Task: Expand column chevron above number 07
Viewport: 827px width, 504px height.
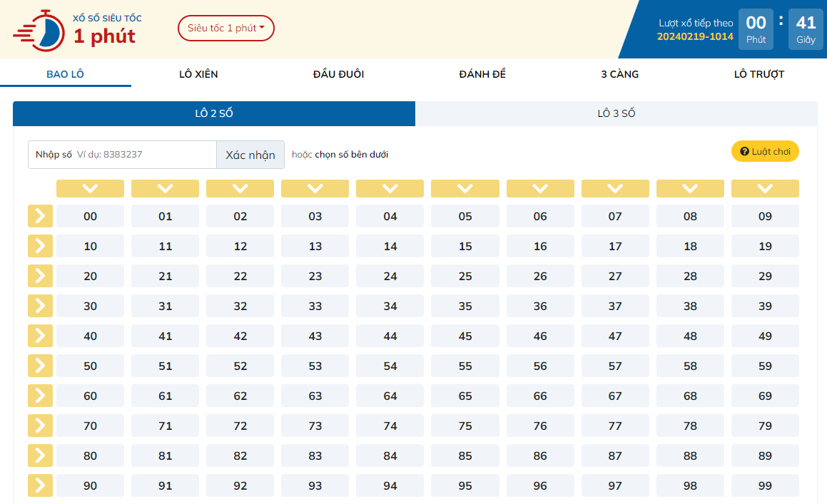Action: click(615, 188)
